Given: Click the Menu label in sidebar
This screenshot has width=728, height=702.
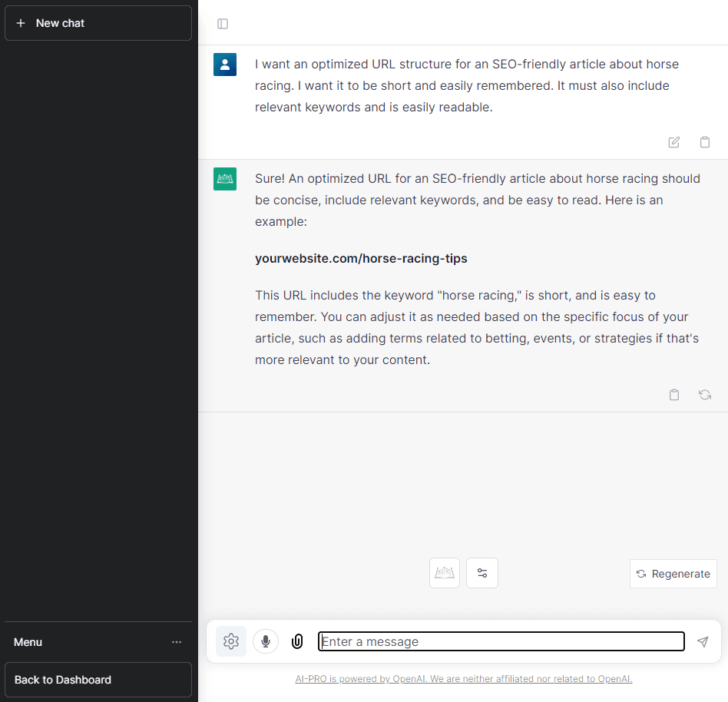Looking at the screenshot, I should [28, 642].
